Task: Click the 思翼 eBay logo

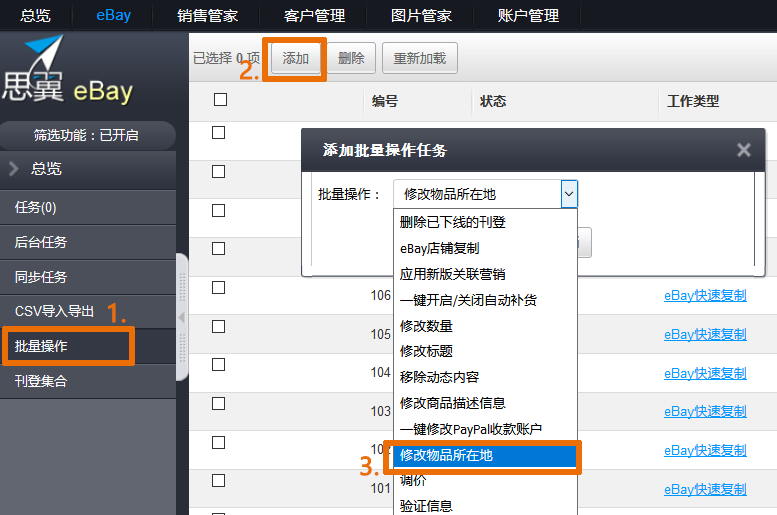Action: tap(68, 71)
